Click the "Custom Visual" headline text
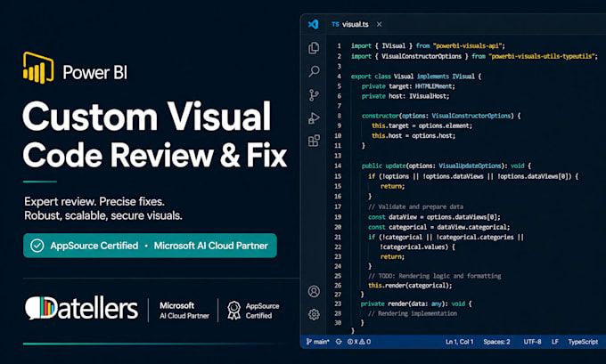The image size is (606, 364). point(147,117)
